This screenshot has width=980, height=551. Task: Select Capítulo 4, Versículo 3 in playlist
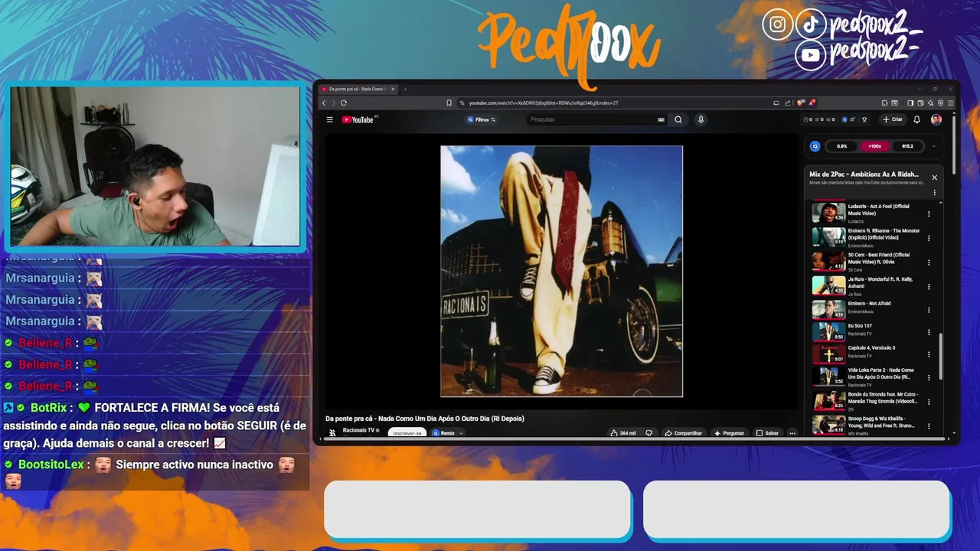click(869, 354)
